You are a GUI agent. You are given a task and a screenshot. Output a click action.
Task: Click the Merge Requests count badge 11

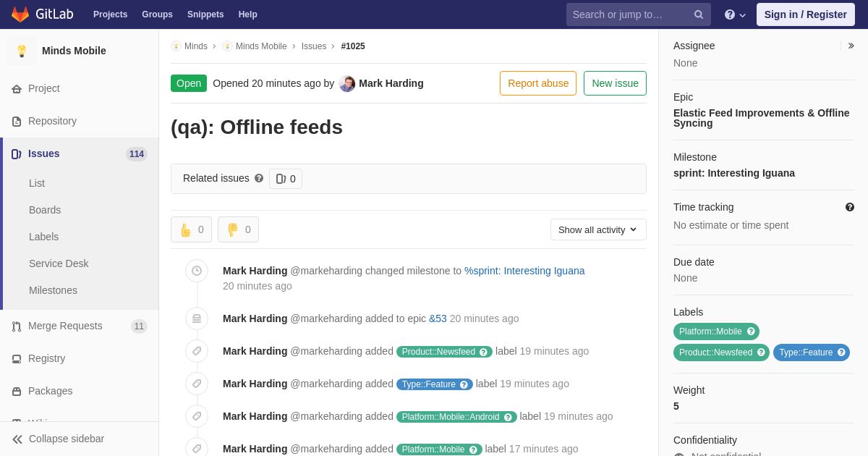(139, 326)
